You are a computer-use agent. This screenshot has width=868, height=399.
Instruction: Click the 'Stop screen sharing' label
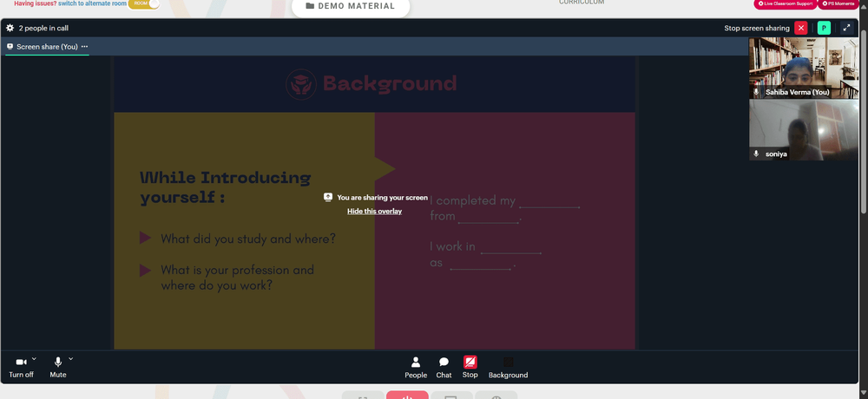757,29
